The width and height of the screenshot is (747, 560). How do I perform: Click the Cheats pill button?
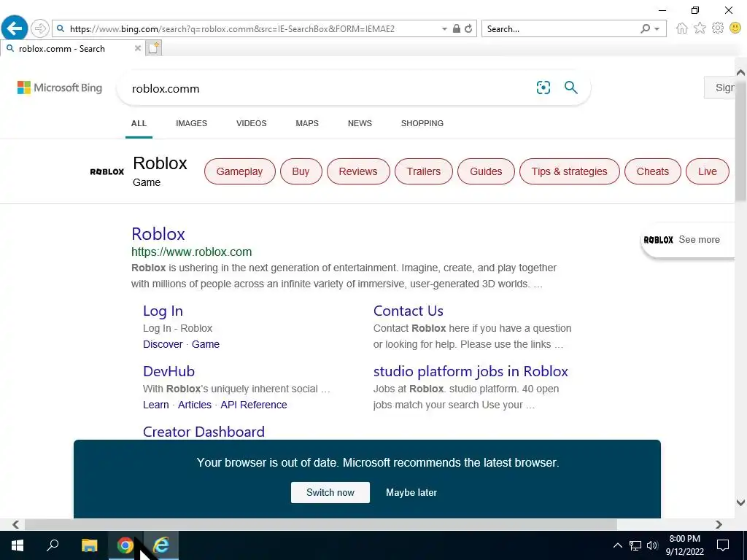click(653, 171)
